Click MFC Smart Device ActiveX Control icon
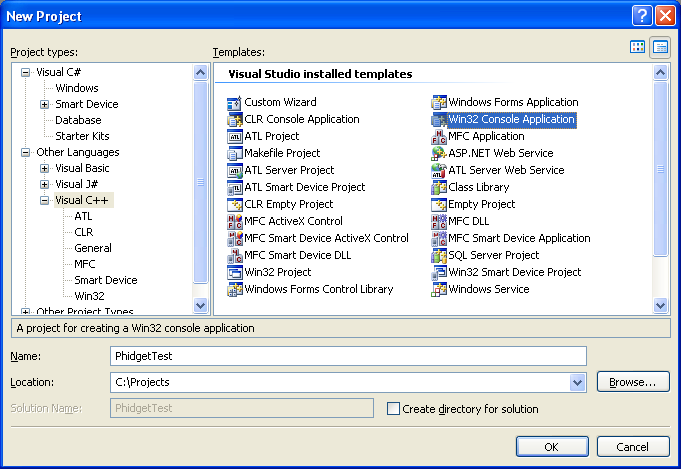This screenshot has height=469, width=681. click(x=235, y=238)
